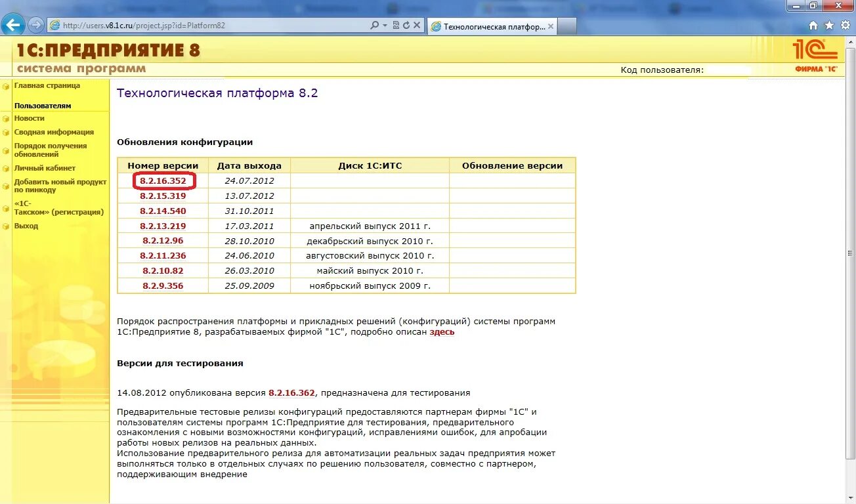Open browser Tools gear icon
Image resolution: width=856 pixels, height=504 pixels.
[845, 26]
